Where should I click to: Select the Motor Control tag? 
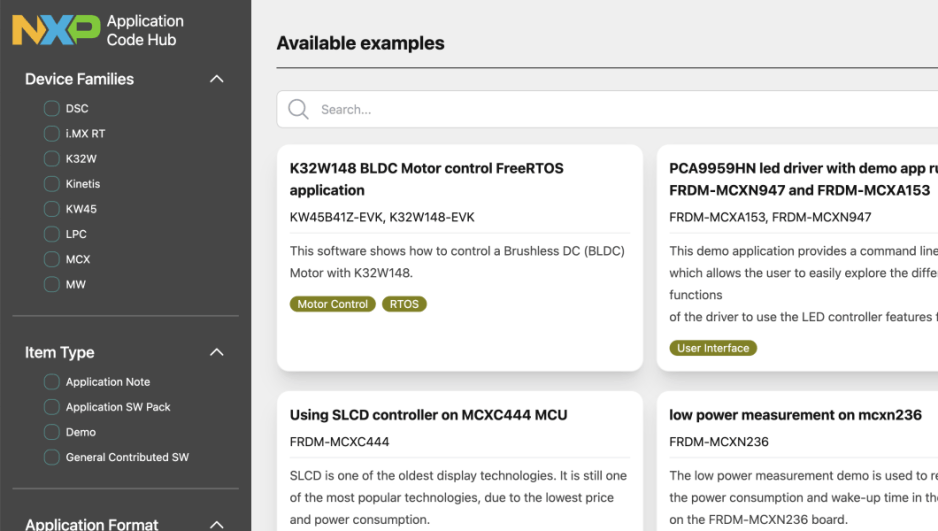point(333,304)
